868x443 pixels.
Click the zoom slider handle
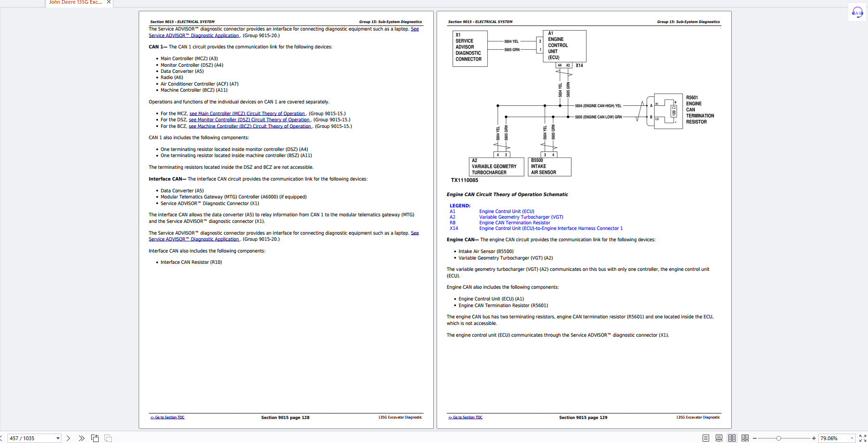point(779,438)
